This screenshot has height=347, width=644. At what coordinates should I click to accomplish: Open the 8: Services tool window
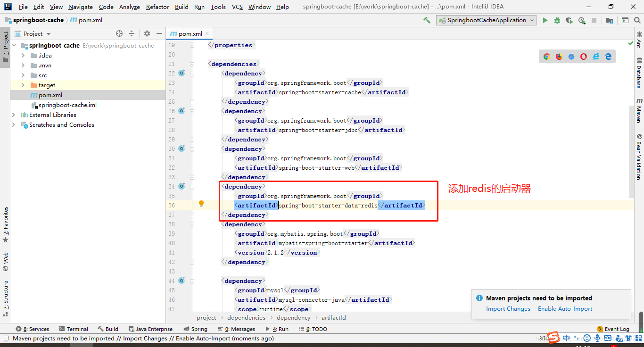[x=32, y=329]
